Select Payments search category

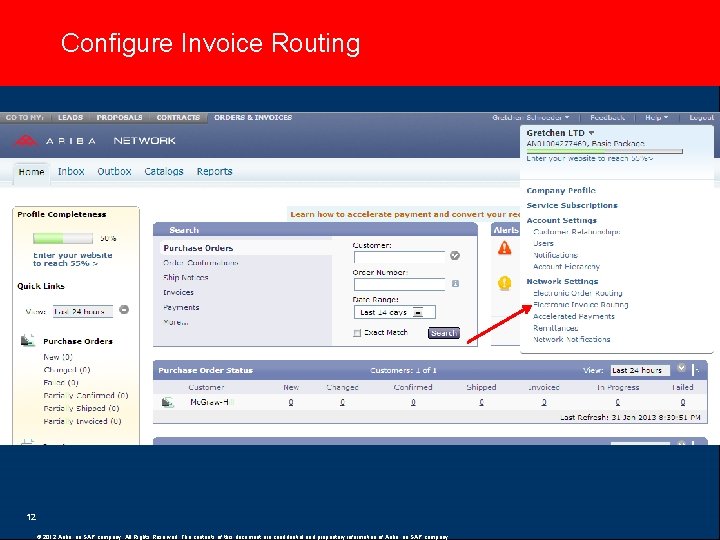pyautogui.click(x=181, y=308)
